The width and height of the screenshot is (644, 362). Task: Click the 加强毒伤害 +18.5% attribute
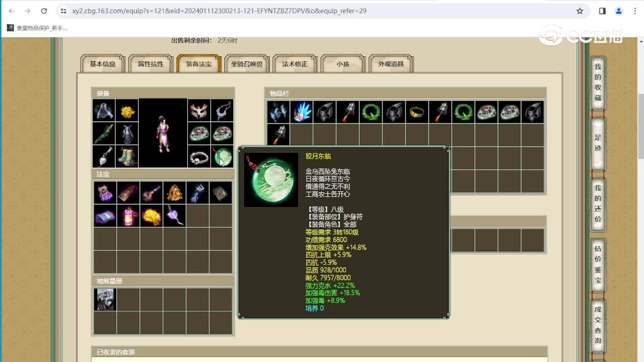333,293
